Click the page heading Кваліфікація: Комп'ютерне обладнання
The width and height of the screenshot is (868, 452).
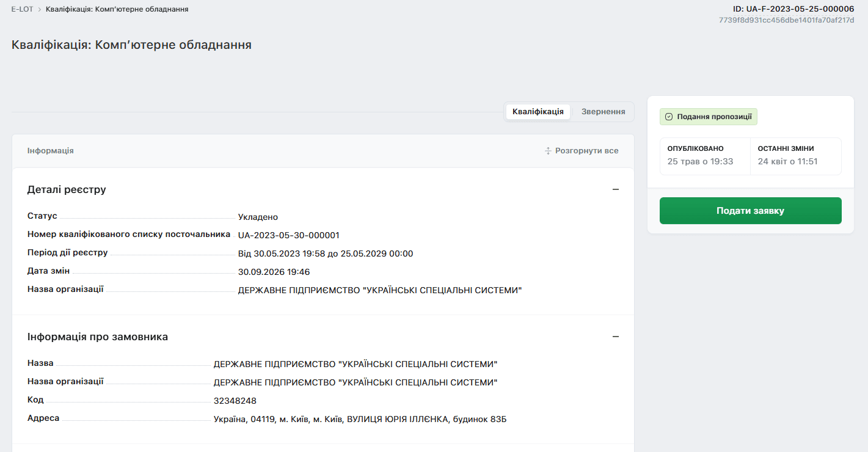131,45
